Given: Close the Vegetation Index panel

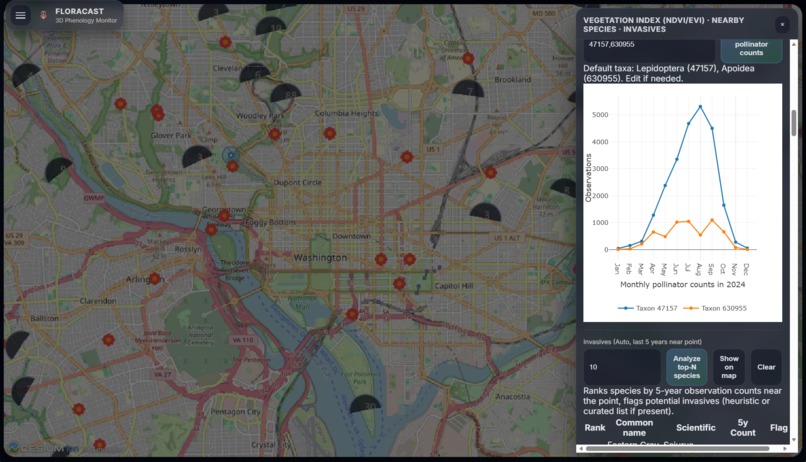Looking at the screenshot, I should (x=782, y=24).
